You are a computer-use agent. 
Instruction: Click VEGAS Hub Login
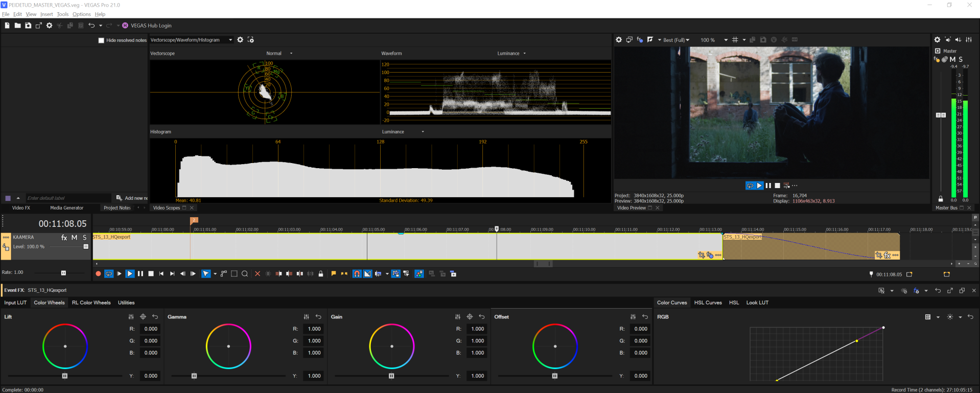[x=151, y=26]
